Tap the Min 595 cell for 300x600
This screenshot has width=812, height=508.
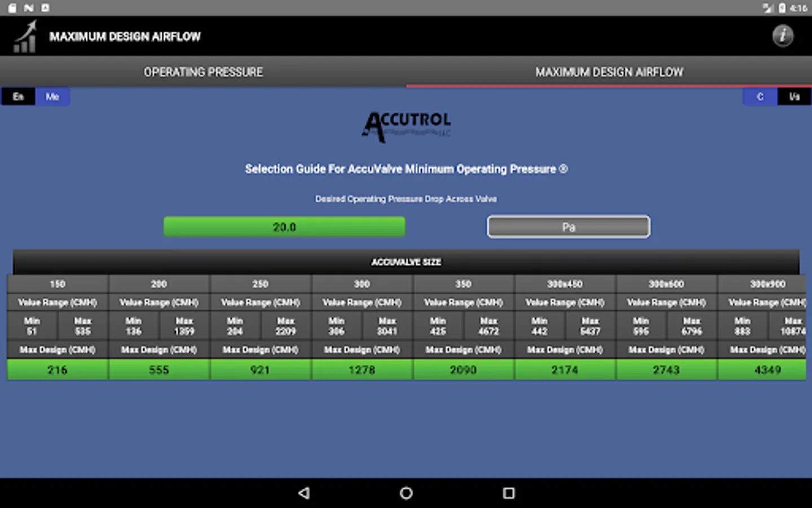click(x=641, y=326)
